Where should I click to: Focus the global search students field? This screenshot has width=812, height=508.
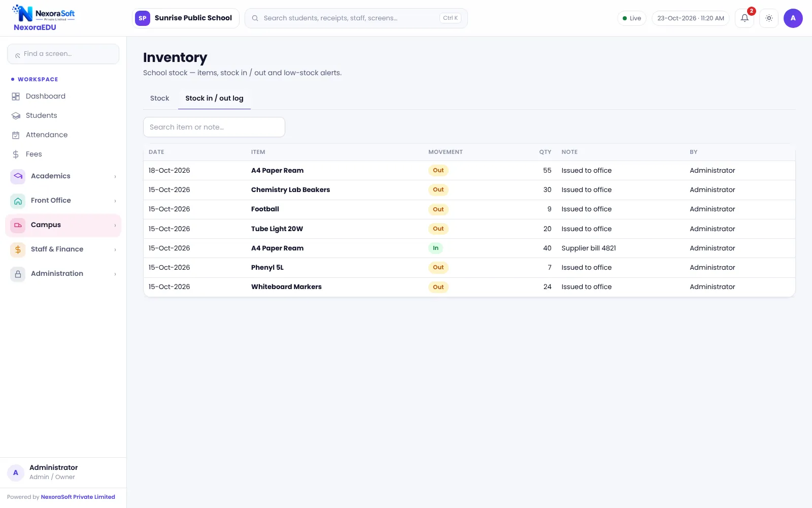356,18
